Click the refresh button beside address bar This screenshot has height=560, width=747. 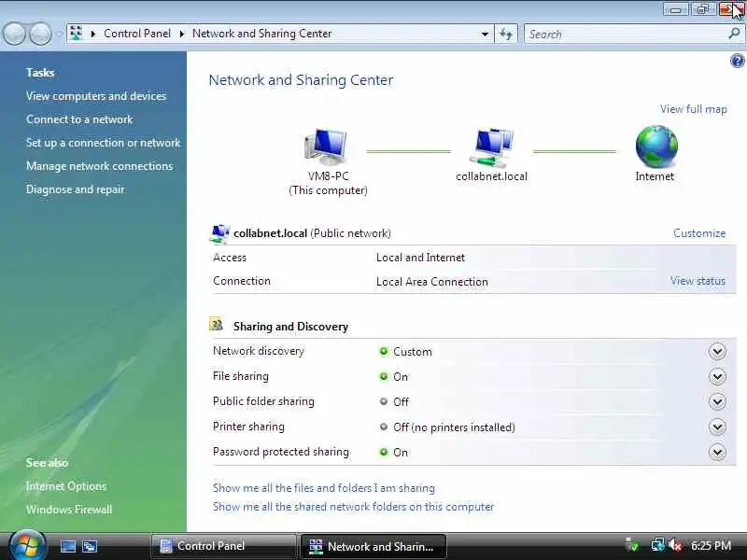[506, 34]
